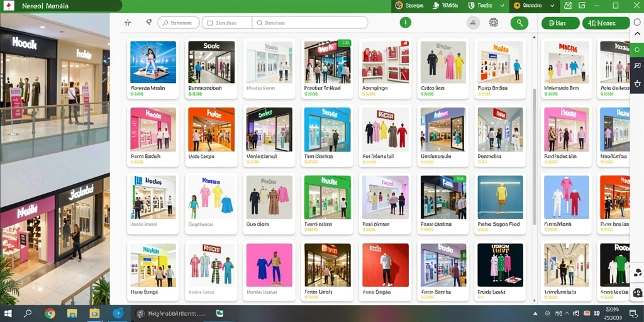
Task: Expand the dropdown chevron next to the yellow-dot tab
Action: click(x=552, y=6)
